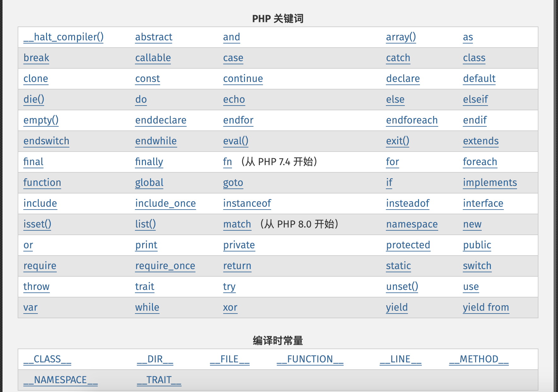Open the goto keyword link

(x=233, y=183)
